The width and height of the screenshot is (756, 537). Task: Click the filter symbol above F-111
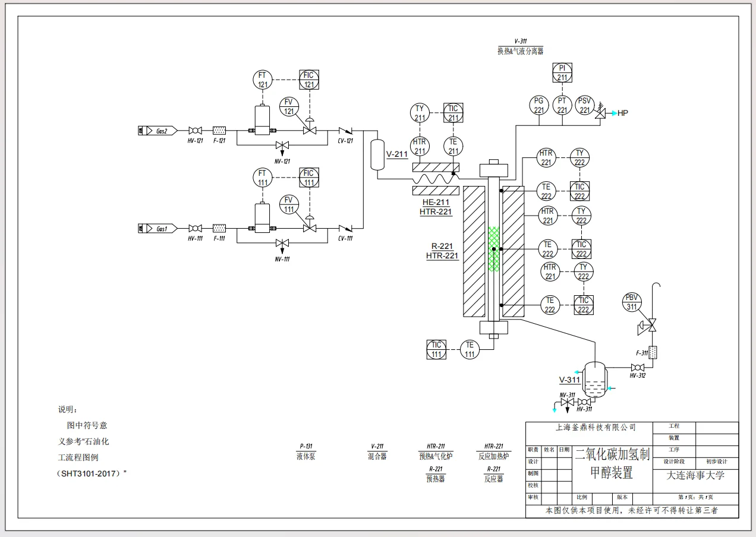tap(219, 228)
